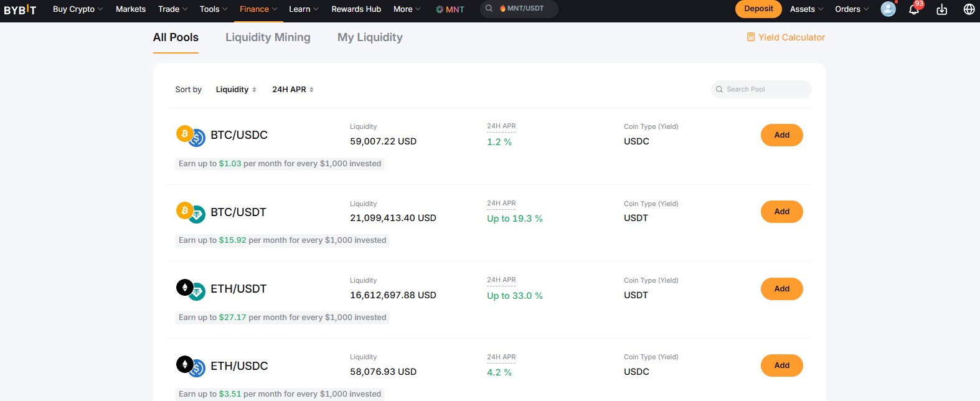
Task: Click the $1.03 per month earnings note
Action: click(x=280, y=164)
